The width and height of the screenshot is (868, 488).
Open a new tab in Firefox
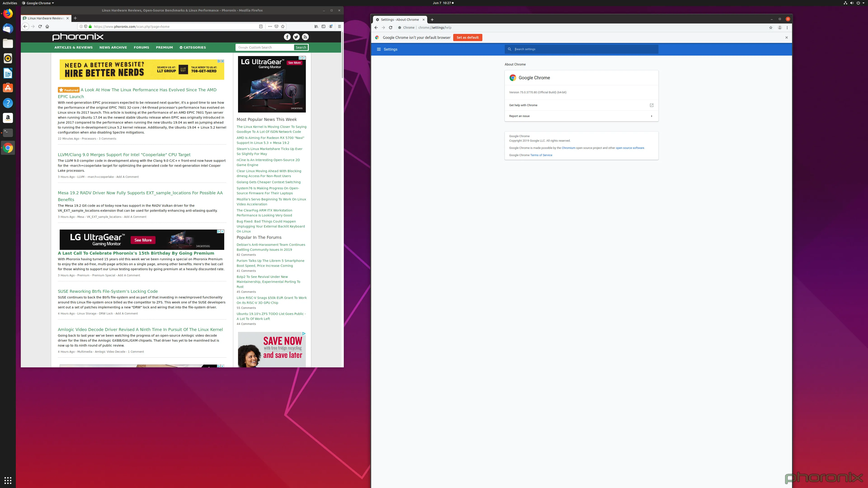pos(75,18)
